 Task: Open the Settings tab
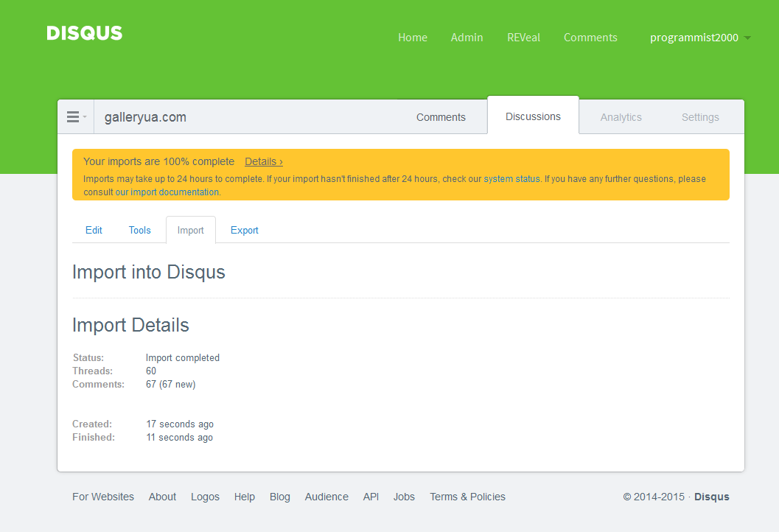click(700, 117)
